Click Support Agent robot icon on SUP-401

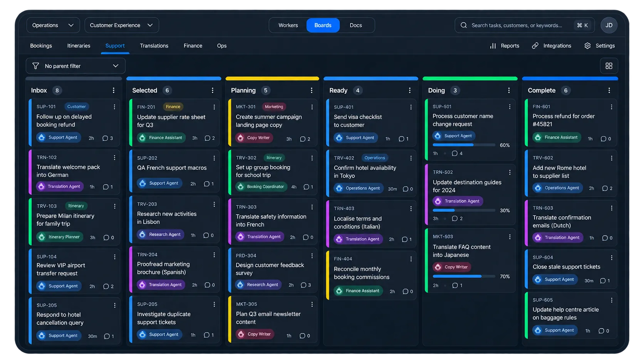(339, 138)
